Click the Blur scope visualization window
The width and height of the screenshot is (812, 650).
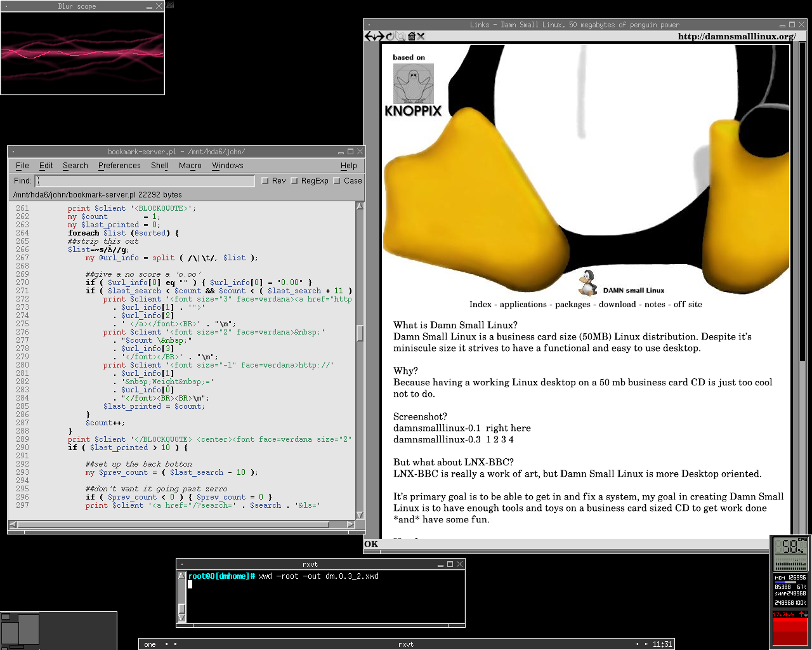point(82,53)
